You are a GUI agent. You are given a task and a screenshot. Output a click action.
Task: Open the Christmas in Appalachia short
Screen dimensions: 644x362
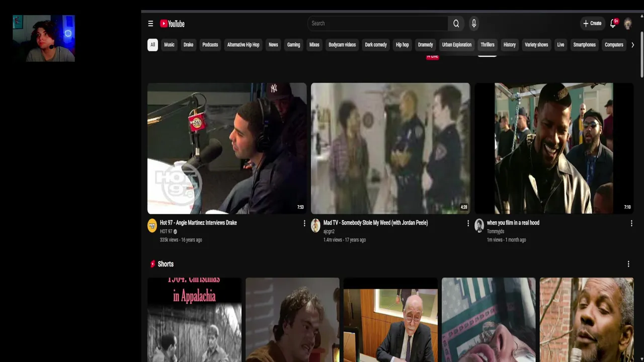point(194,320)
